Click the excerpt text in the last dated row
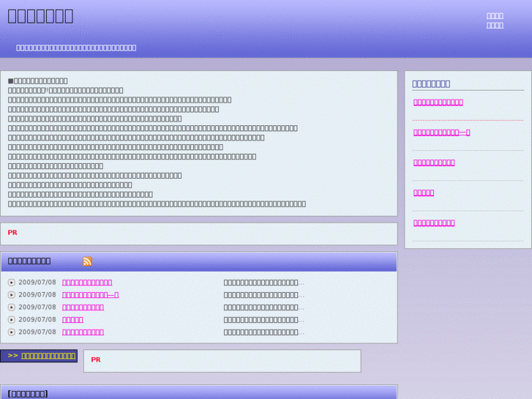The width and height of the screenshot is (532, 399). 263,332
